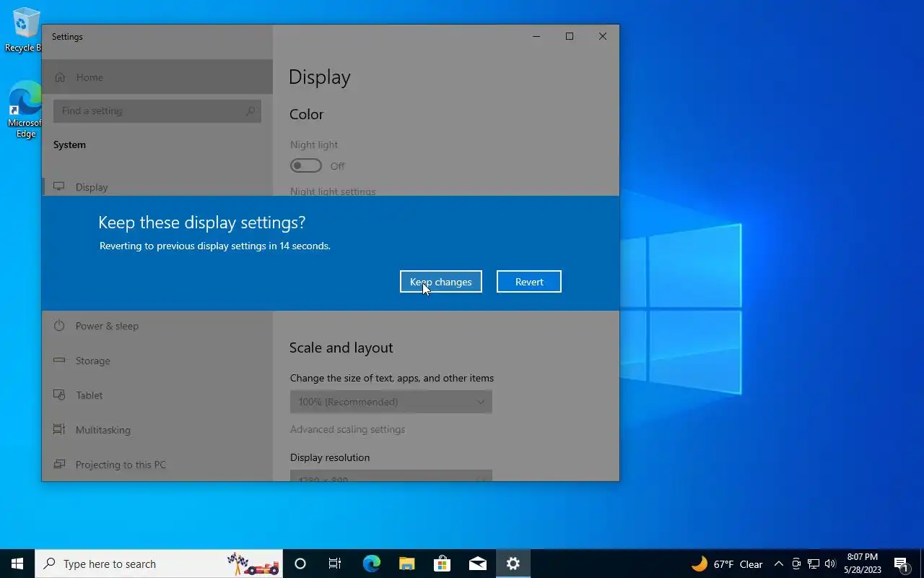Minimize the Settings window
This screenshot has height=578, width=924.
[536, 36]
